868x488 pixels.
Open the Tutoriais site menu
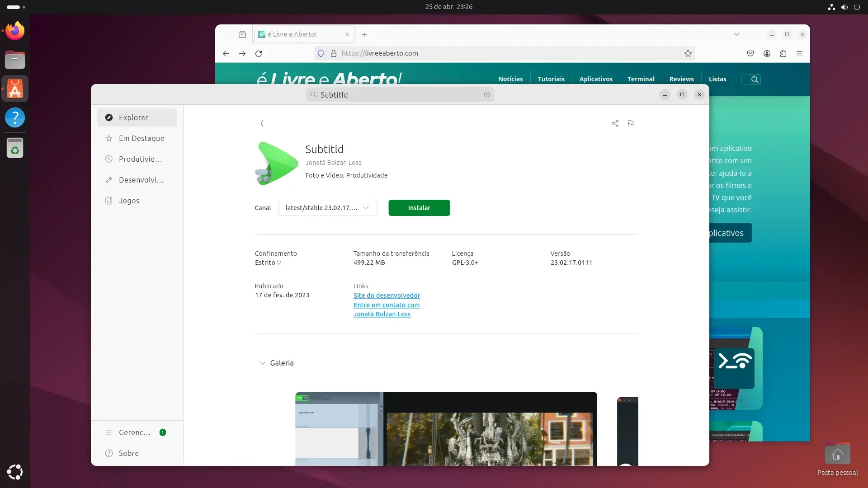pyautogui.click(x=551, y=79)
